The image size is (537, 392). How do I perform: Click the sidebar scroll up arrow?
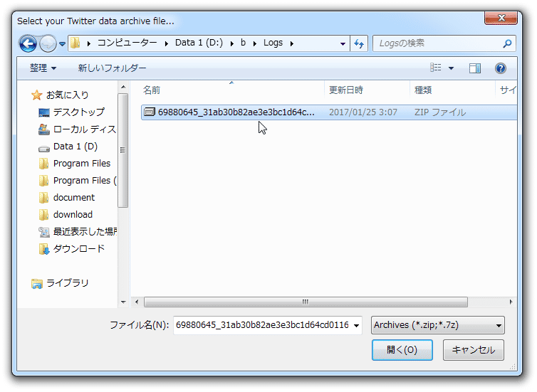point(123,87)
